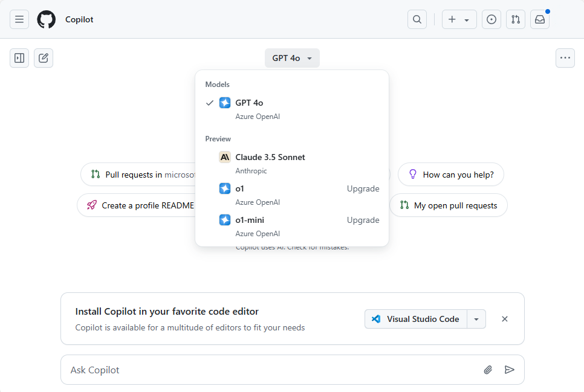View your pull requests from the top bar

pyautogui.click(x=515, y=19)
